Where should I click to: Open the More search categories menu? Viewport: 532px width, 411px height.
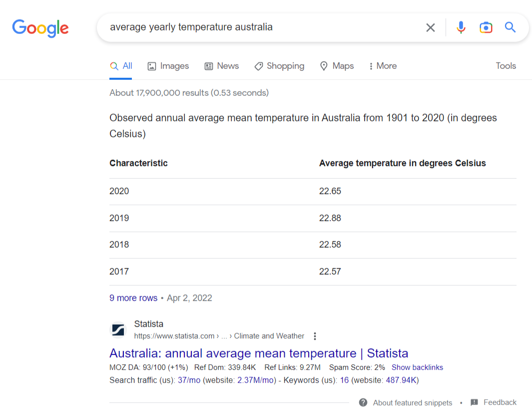point(382,65)
